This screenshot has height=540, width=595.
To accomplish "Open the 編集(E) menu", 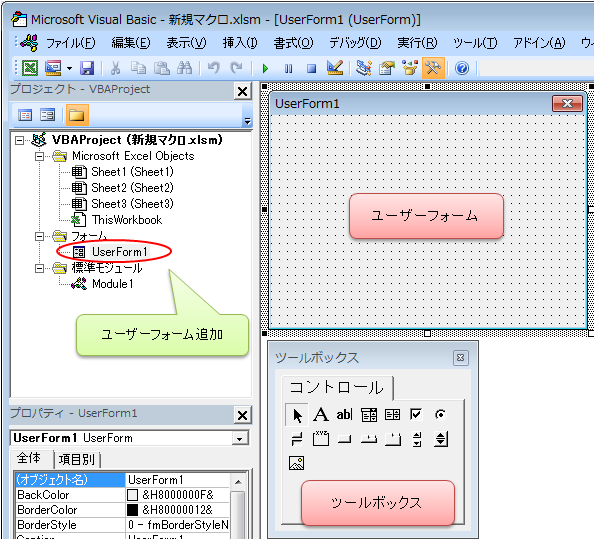I will coord(131,43).
